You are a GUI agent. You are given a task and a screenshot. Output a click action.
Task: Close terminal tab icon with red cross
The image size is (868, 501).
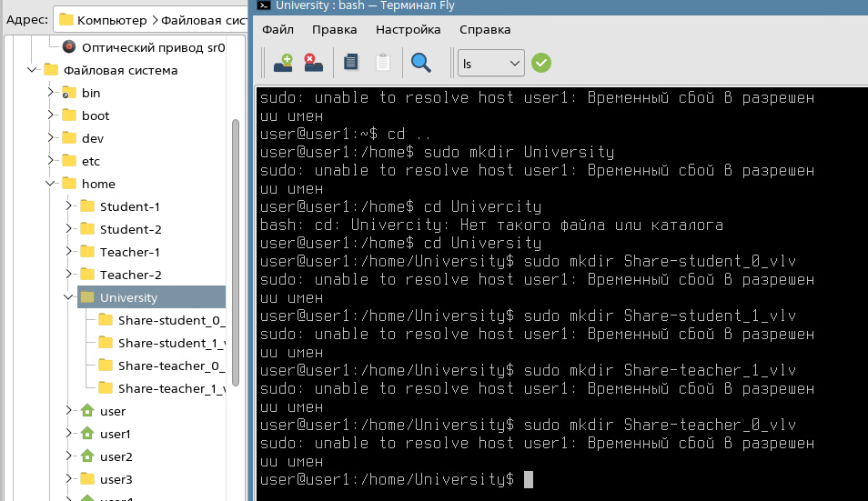(x=313, y=63)
